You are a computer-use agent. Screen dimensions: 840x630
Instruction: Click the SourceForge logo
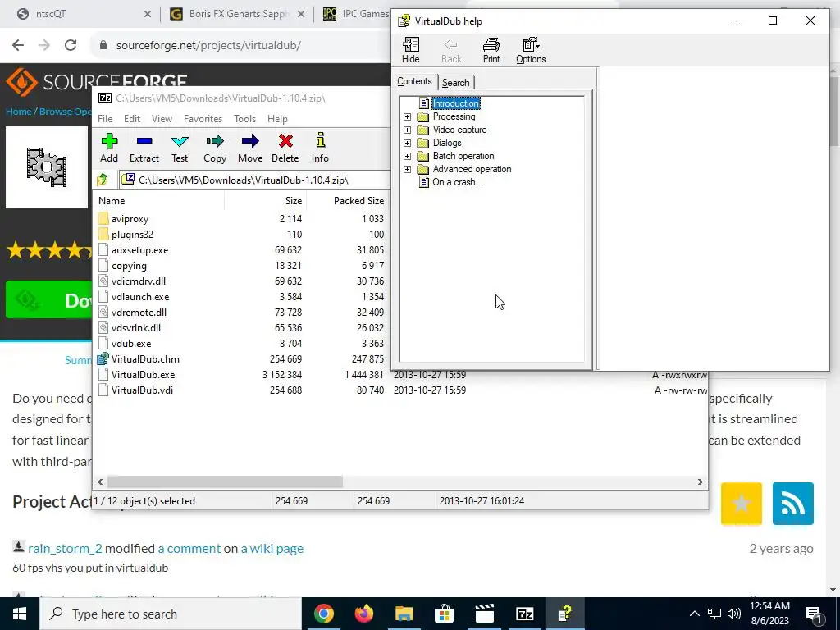pyautogui.click(x=97, y=81)
